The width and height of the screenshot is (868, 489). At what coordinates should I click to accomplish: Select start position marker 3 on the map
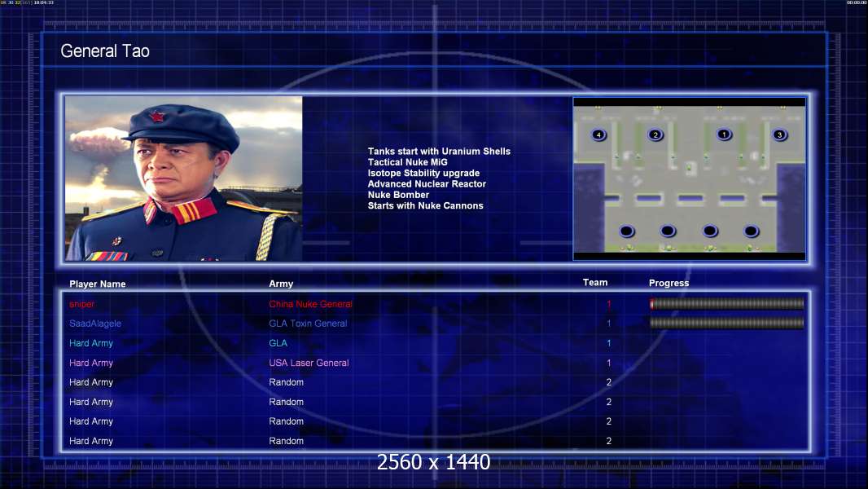[779, 135]
